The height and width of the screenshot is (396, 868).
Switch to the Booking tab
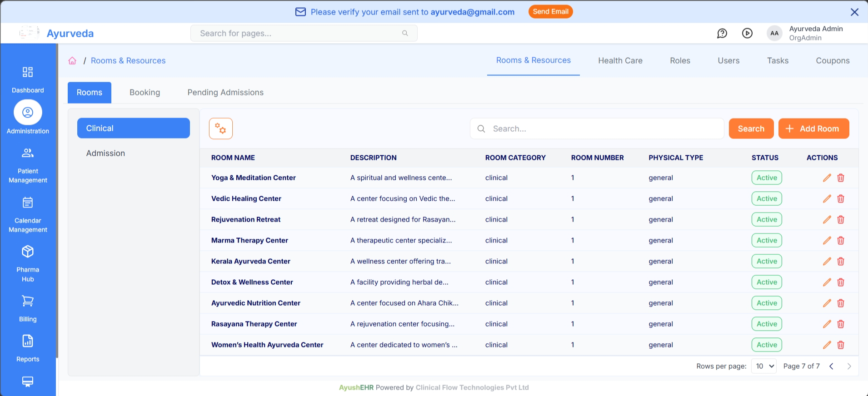[x=145, y=93]
